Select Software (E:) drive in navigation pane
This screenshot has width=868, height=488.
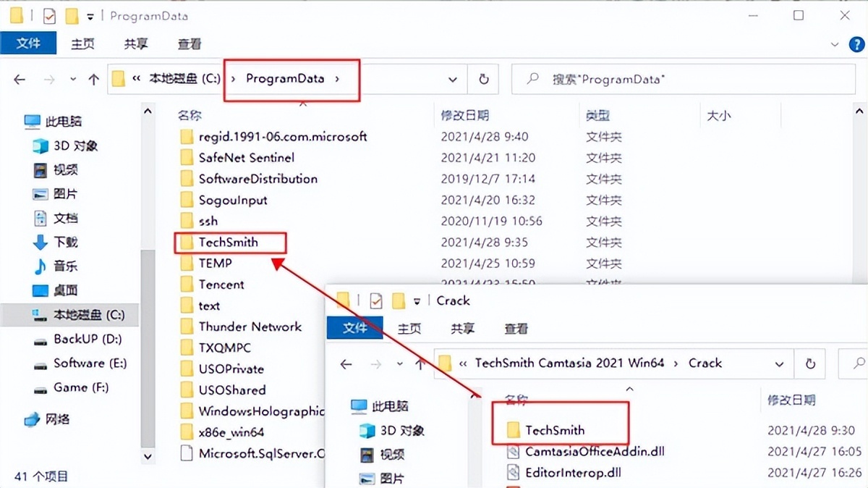pyautogui.click(x=80, y=363)
